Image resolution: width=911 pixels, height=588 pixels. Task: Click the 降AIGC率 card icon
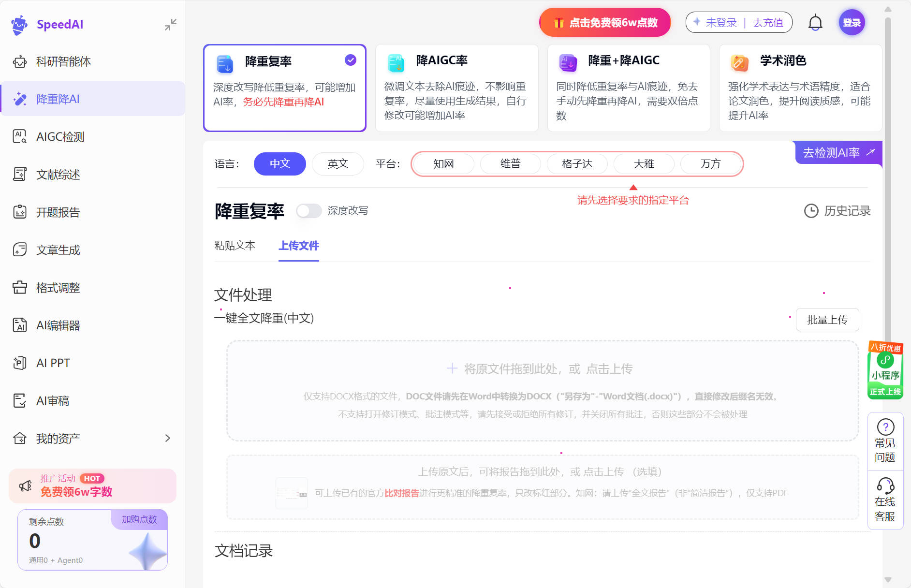[x=396, y=63]
